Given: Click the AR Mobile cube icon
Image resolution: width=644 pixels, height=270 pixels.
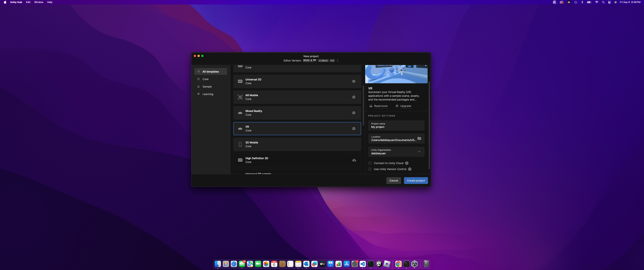Looking at the screenshot, I should tap(240, 97).
